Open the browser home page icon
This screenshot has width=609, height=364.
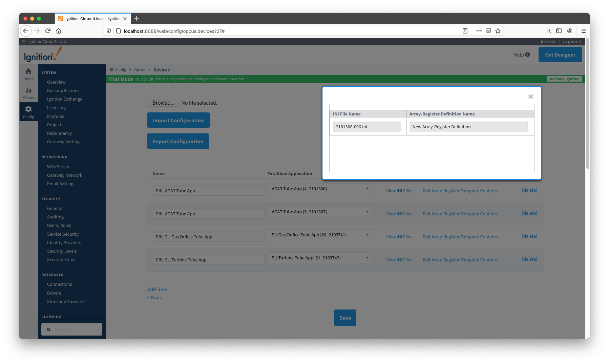(x=59, y=31)
